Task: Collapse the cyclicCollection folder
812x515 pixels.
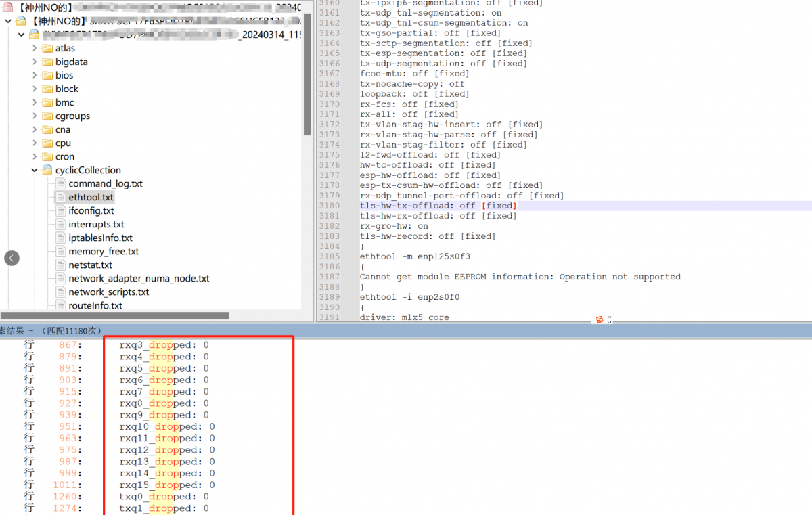Action: point(35,171)
